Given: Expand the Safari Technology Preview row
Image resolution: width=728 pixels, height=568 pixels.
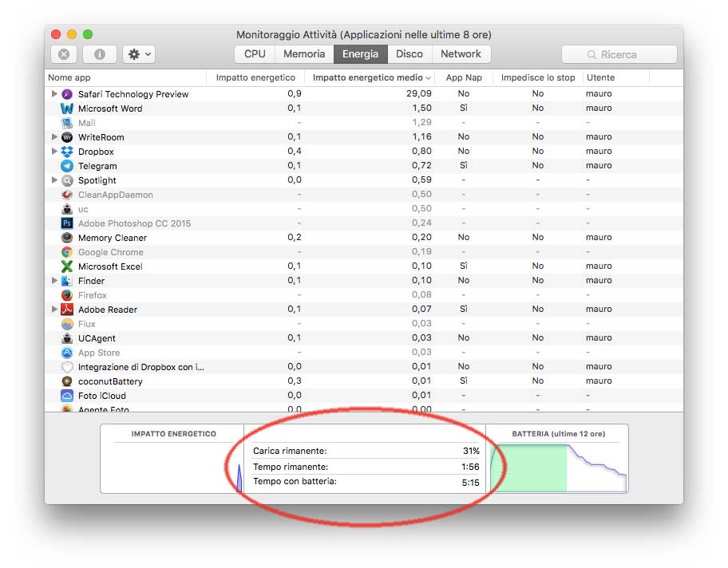Looking at the screenshot, I should [x=54, y=94].
